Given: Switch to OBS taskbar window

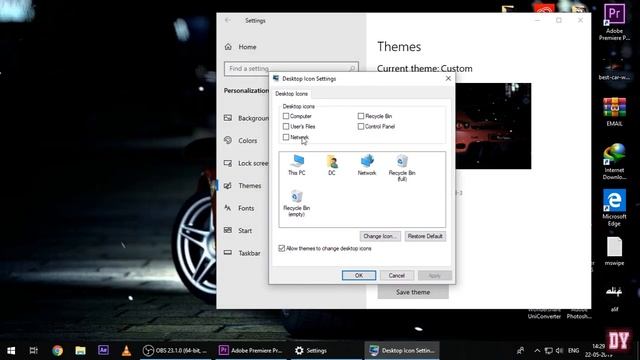Looking at the screenshot, I should pos(176,350).
